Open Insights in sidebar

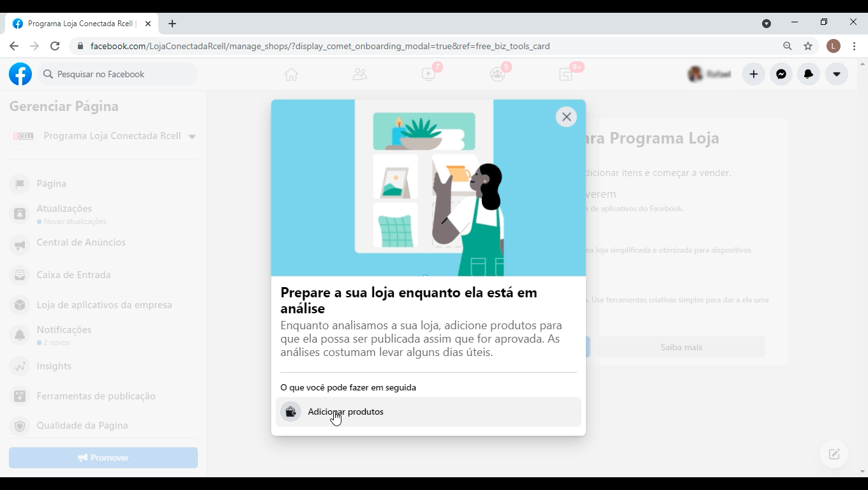click(103, 366)
